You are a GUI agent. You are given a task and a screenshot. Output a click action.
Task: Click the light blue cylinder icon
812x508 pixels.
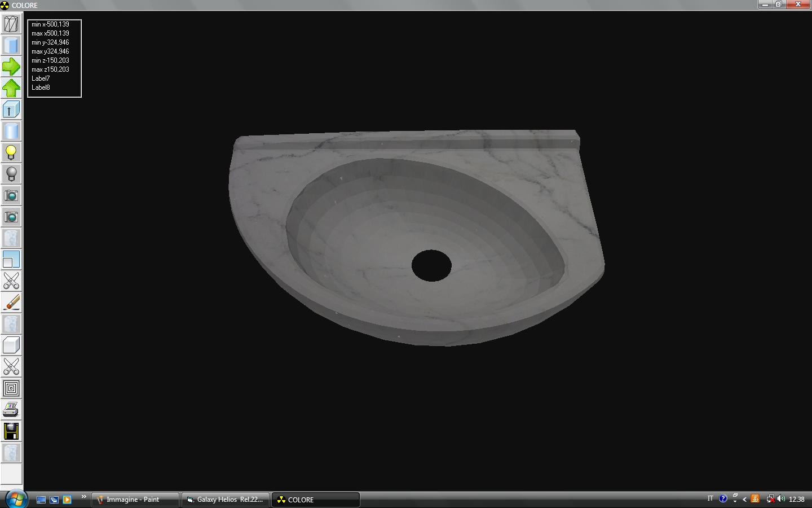pos(11,131)
